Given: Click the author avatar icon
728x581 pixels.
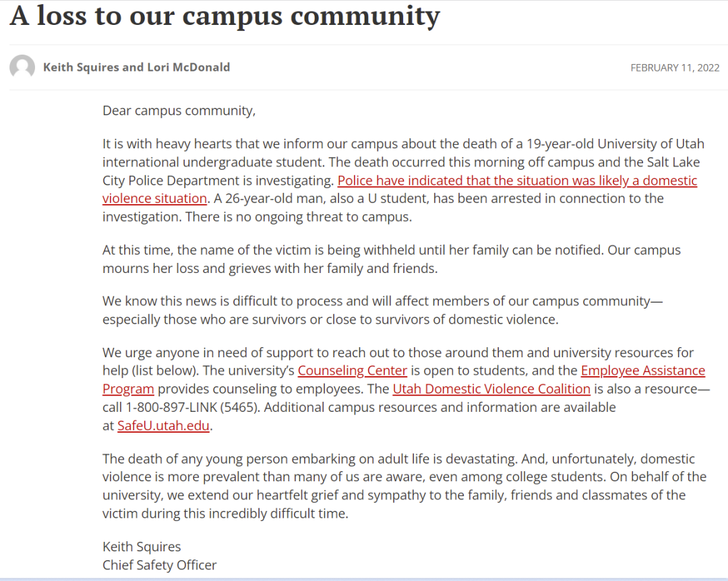Looking at the screenshot, I should (x=22, y=67).
